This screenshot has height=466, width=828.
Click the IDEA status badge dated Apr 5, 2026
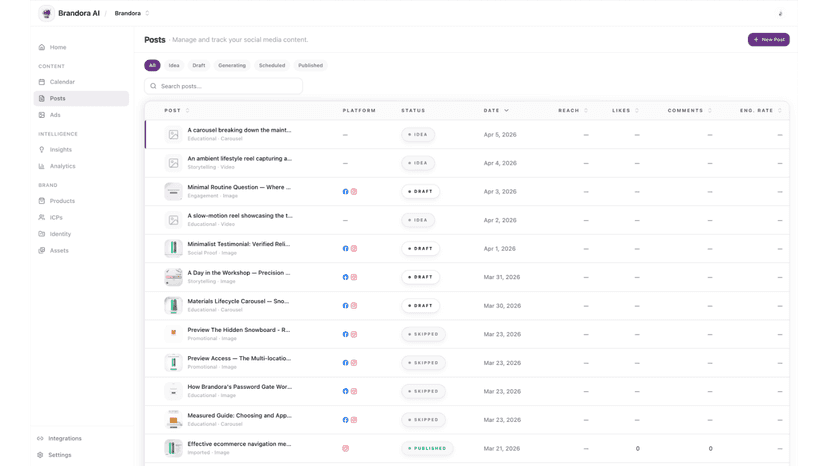(x=418, y=135)
